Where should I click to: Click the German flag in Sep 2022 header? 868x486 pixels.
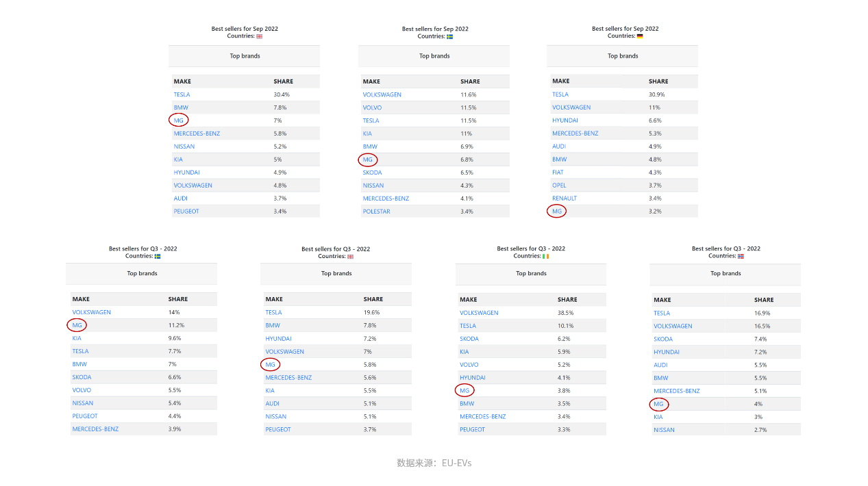[x=640, y=36]
